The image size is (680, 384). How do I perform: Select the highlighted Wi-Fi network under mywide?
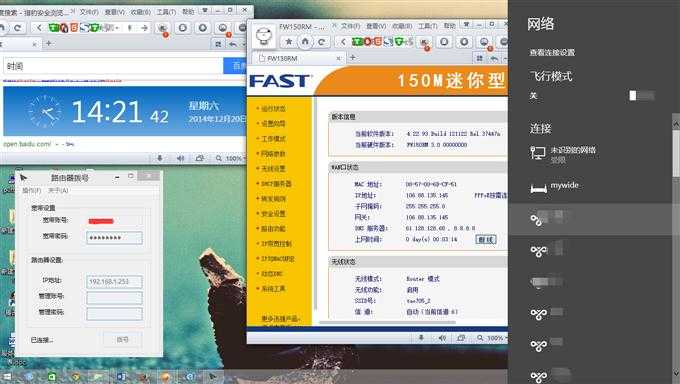click(x=590, y=219)
